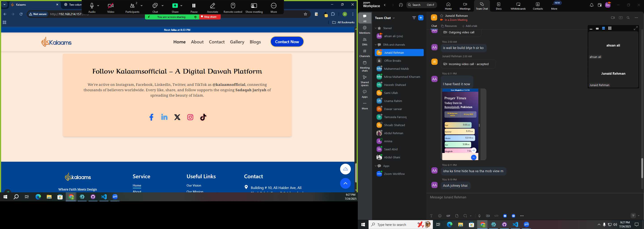Image resolution: width=644 pixels, height=229 pixels.
Task: Open Meeting chats in Zoom sidebar
Action: 365,66
